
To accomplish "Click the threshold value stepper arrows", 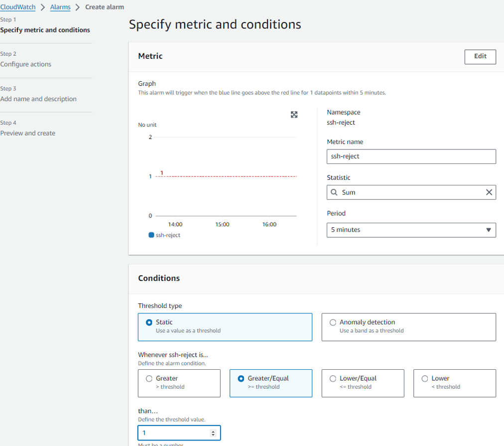I will tap(213, 433).
